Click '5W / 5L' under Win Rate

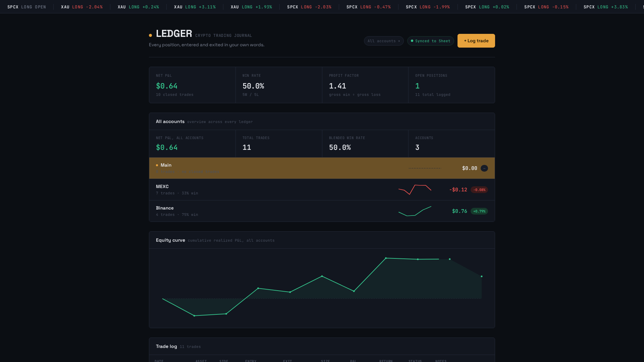[x=251, y=95]
